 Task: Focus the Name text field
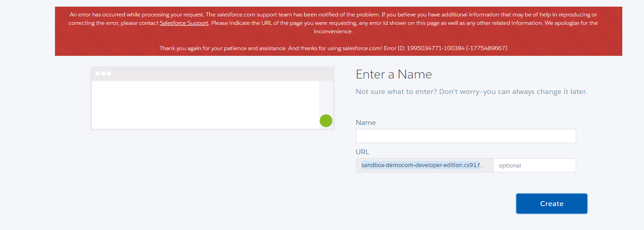[465, 136]
